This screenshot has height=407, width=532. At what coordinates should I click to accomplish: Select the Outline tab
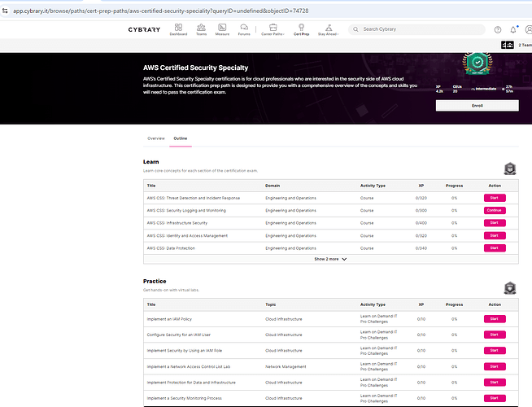(181, 138)
